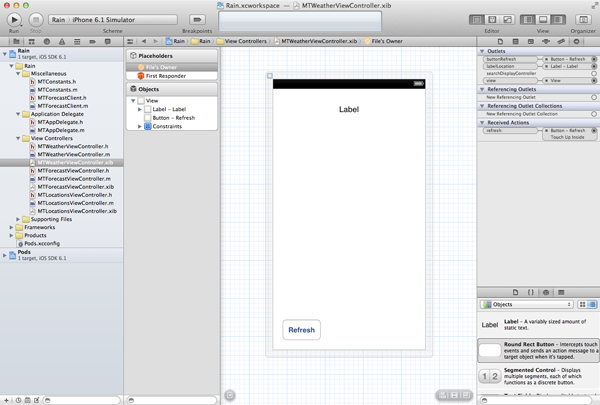Open the Organizer window
The height and width of the screenshot is (405, 600).
pos(583,20)
